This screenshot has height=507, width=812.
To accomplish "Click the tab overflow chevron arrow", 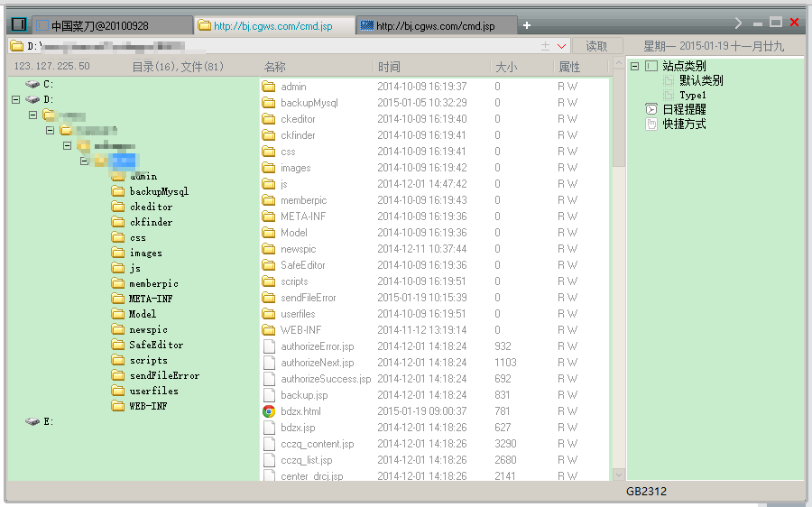I will click(738, 23).
